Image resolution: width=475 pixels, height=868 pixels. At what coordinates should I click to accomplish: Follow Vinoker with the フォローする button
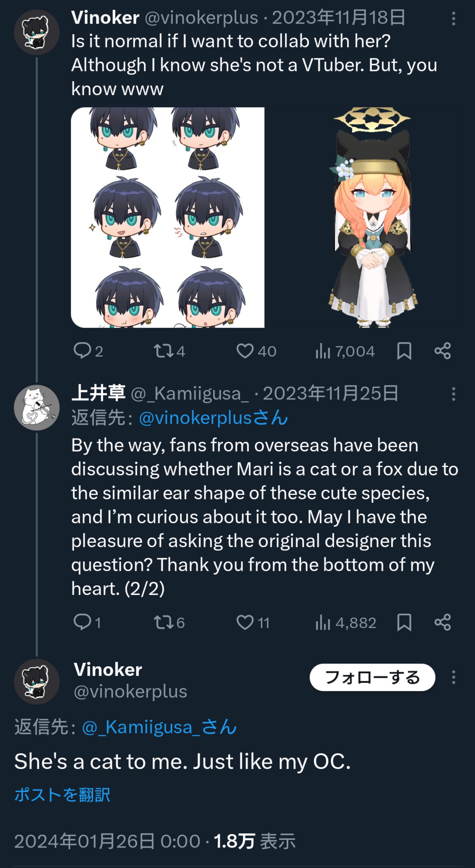pyautogui.click(x=372, y=677)
